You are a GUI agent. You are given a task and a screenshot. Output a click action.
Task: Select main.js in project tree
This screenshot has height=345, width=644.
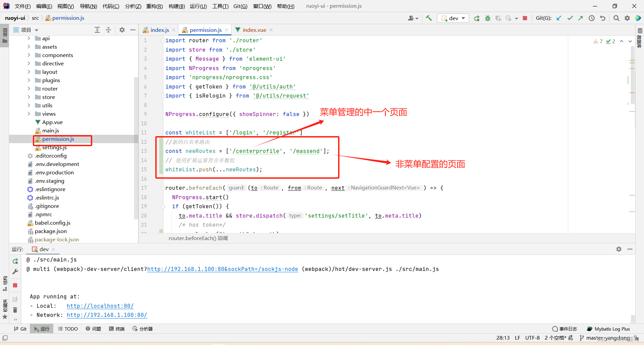50,130
